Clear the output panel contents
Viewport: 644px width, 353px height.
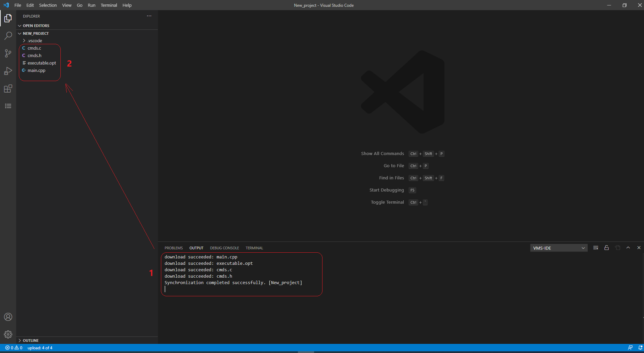click(596, 248)
